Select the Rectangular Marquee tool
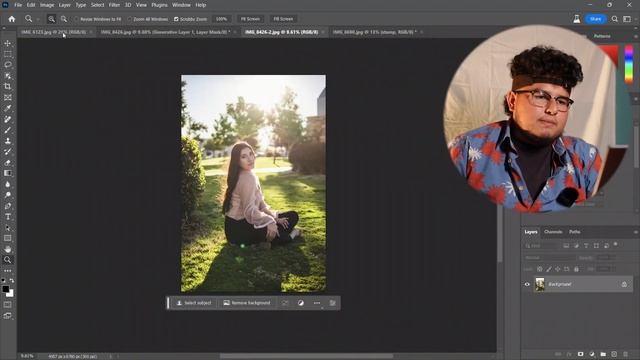Viewport: 640px width, 360px height. (x=7, y=54)
